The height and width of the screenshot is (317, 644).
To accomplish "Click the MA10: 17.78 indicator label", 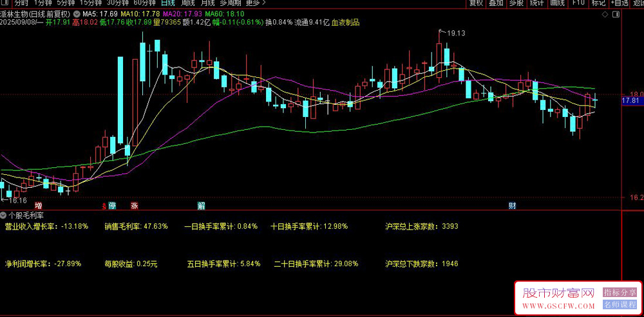I will pos(140,14).
